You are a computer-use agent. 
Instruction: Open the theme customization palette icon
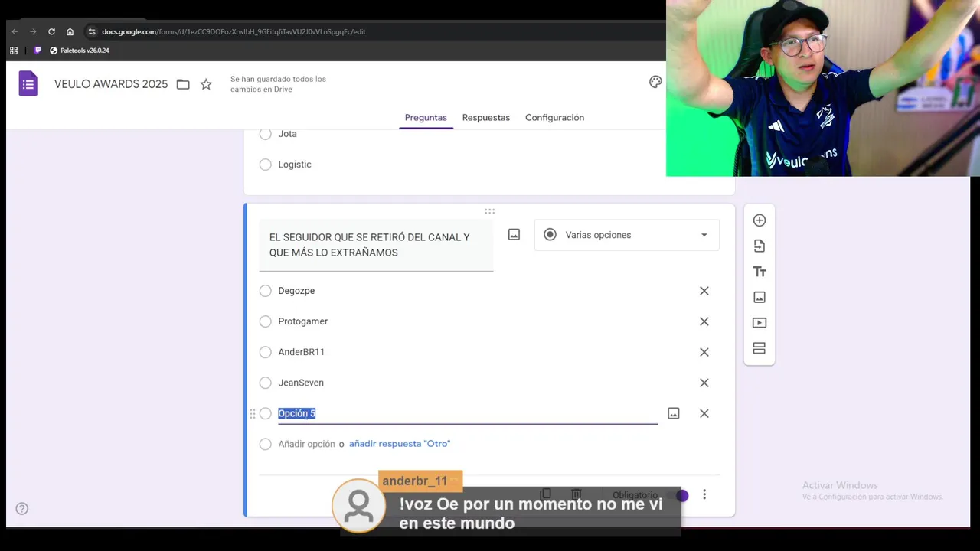pyautogui.click(x=655, y=82)
